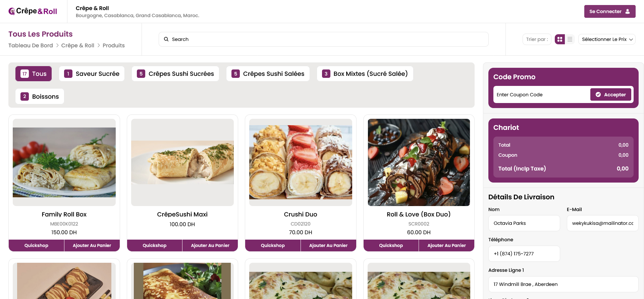
Task: Open the Sélectionner Le Prix dropdown
Action: pos(607,39)
